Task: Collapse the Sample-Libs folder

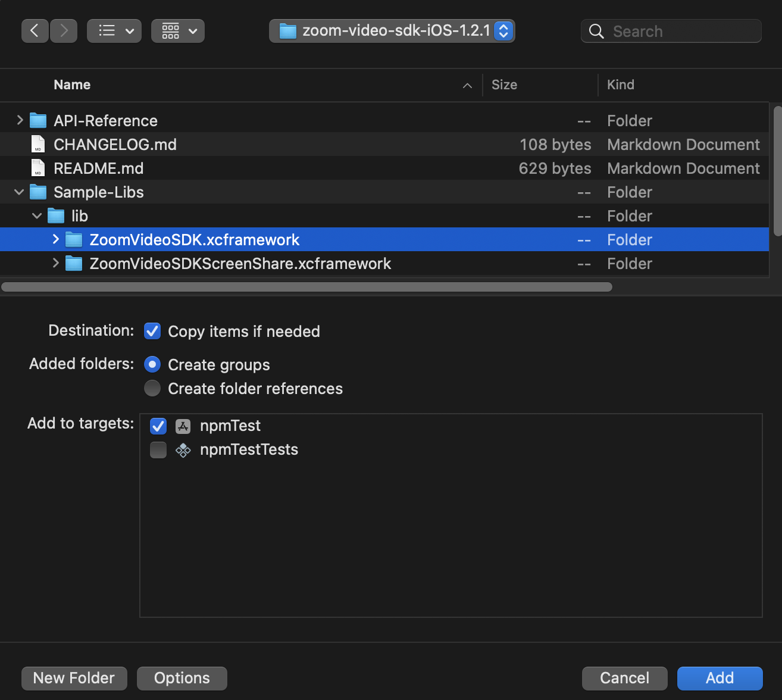Action: pos(19,192)
